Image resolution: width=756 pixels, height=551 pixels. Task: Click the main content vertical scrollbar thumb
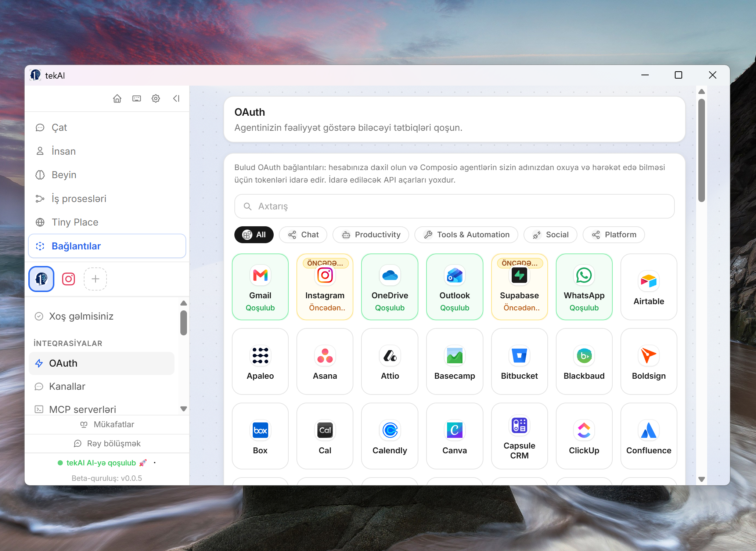(702, 150)
